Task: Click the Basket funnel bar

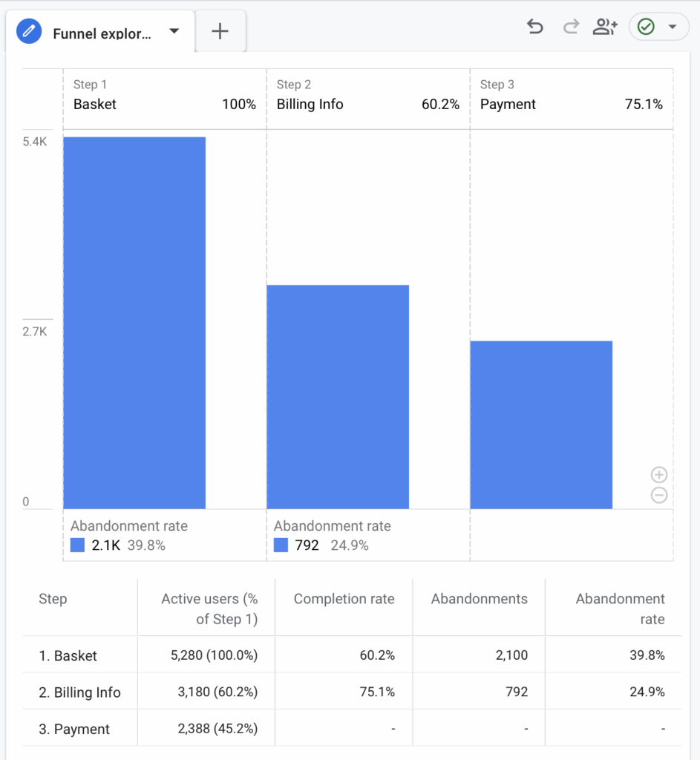Action: coord(134,323)
